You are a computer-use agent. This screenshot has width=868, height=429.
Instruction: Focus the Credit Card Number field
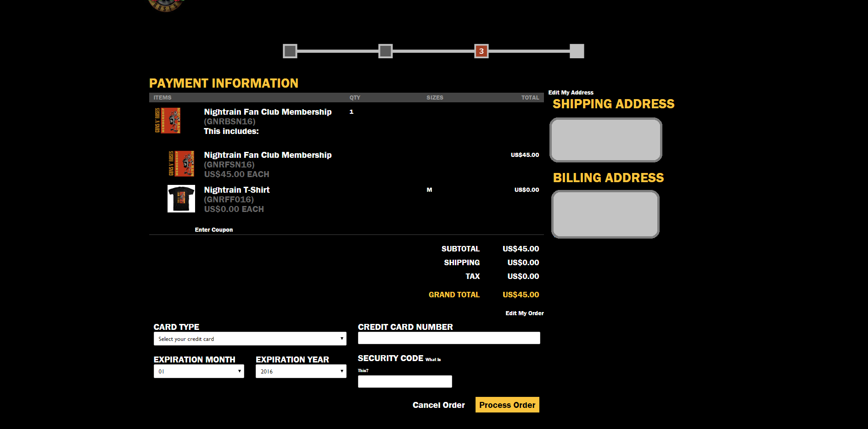(x=449, y=338)
